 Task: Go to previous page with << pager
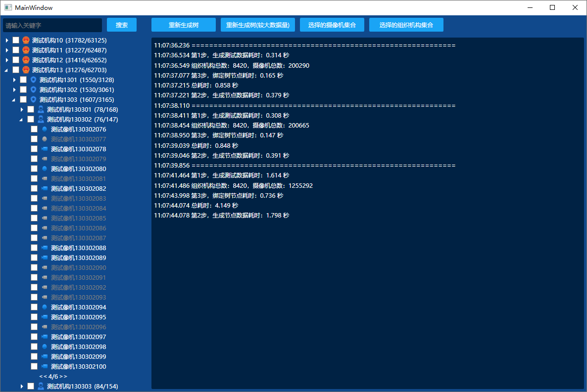pos(43,376)
